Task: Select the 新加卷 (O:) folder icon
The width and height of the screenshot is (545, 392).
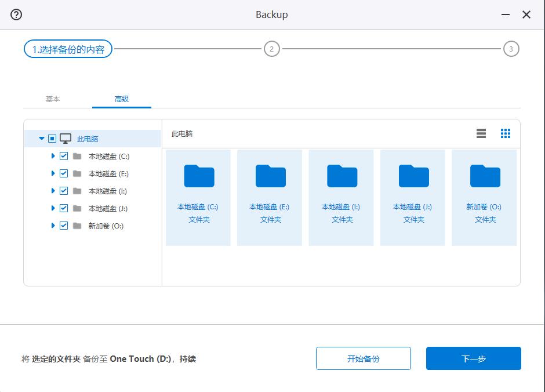Action: (485, 176)
